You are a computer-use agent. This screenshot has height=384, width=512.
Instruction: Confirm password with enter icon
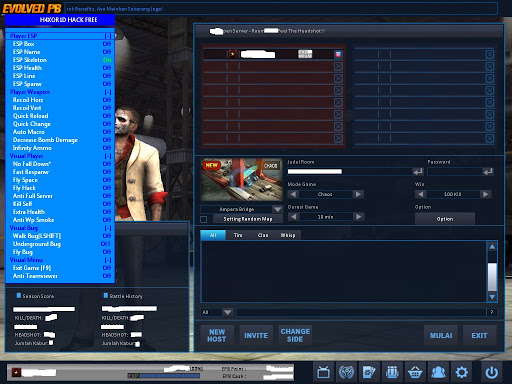[x=488, y=172]
